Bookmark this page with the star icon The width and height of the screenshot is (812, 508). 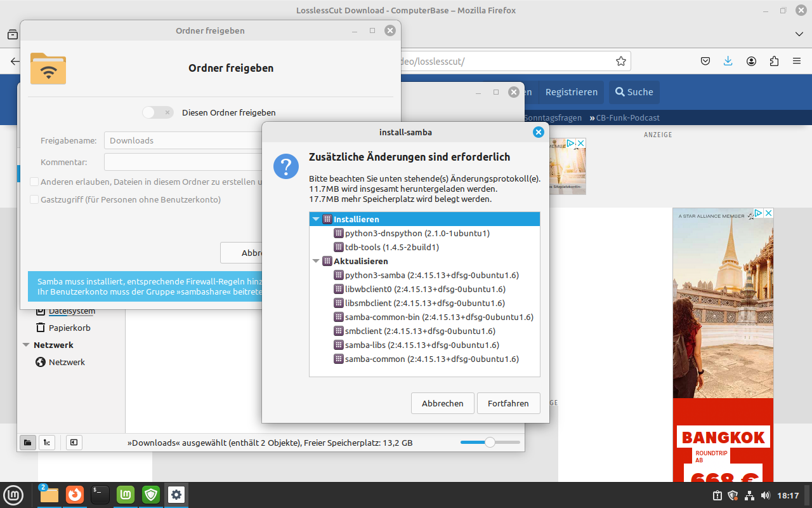click(621, 61)
